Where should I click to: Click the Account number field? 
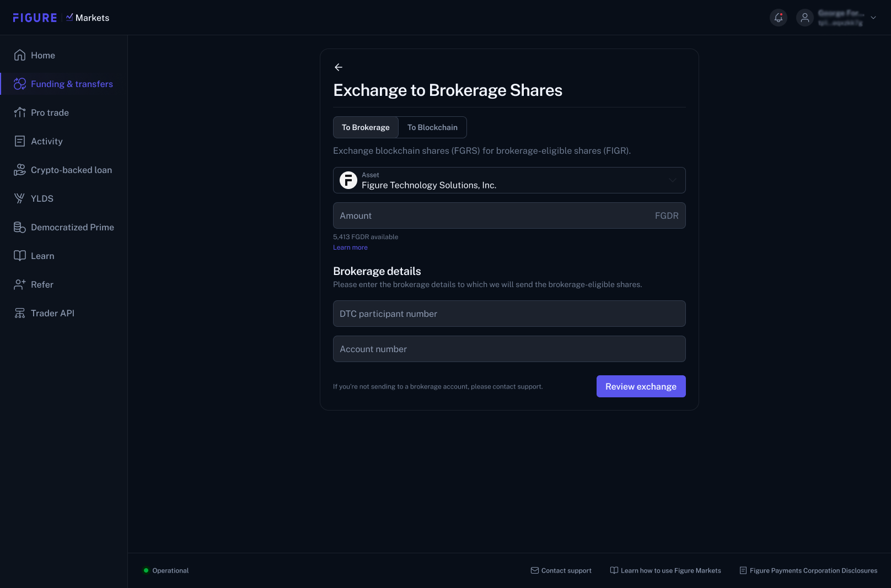(509, 349)
